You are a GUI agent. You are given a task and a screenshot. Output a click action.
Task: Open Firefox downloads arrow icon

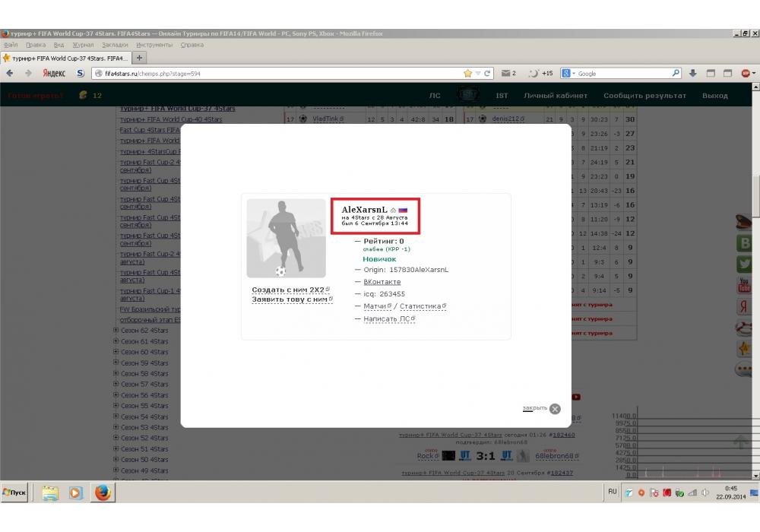693,74
